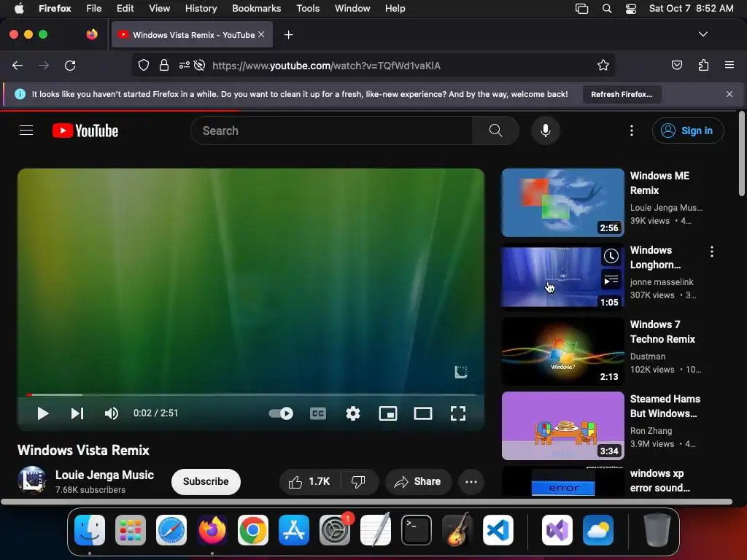The image size is (747, 560).
Task: Open more actions ellipsis button
Action: [471, 481]
